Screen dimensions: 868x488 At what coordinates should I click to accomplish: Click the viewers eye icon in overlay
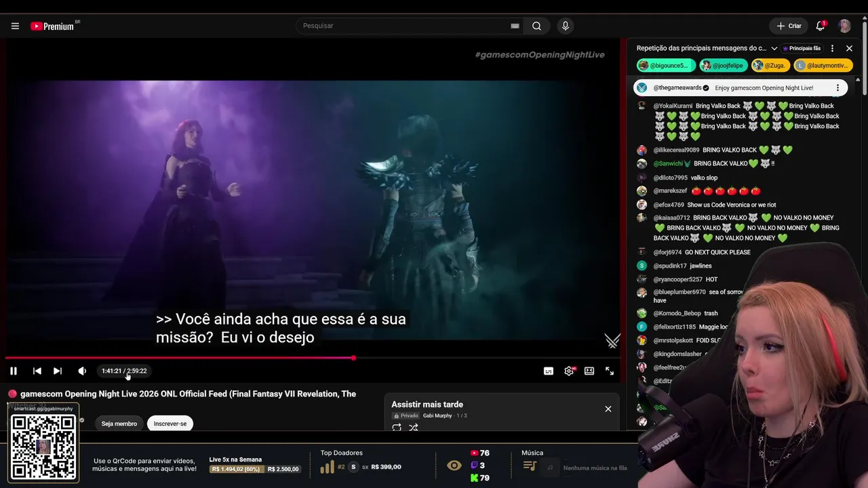pos(454,466)
